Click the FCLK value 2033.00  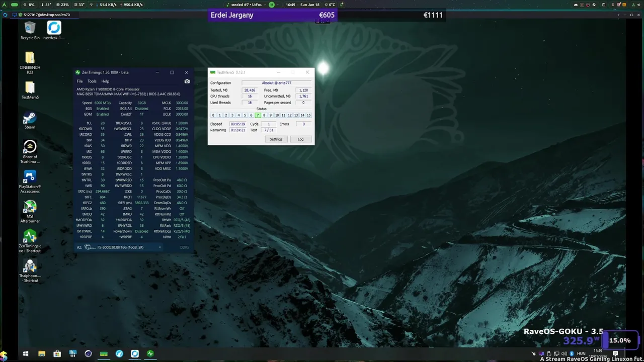(182, 108)
